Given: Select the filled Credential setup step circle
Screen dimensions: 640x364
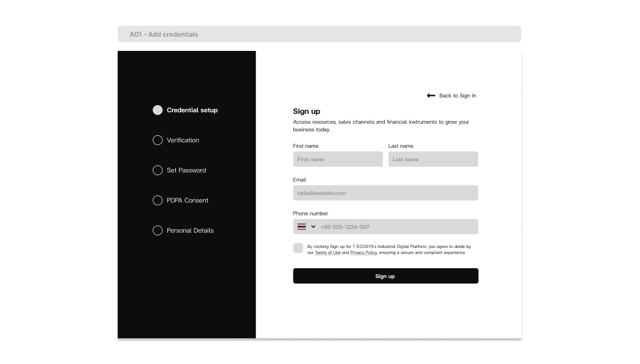Looking at the screenshot, I should pyautogui.click(x=158, y=110).
